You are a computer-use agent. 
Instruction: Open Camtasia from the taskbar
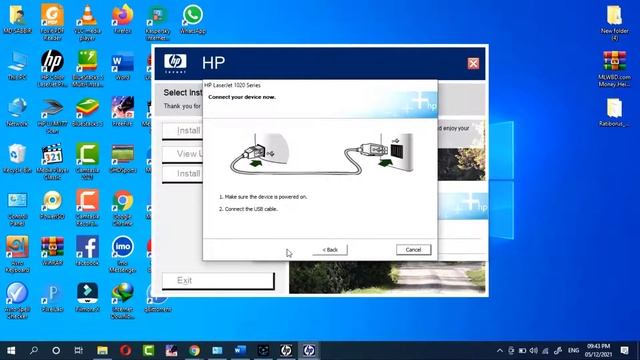[x=148, y=350]
